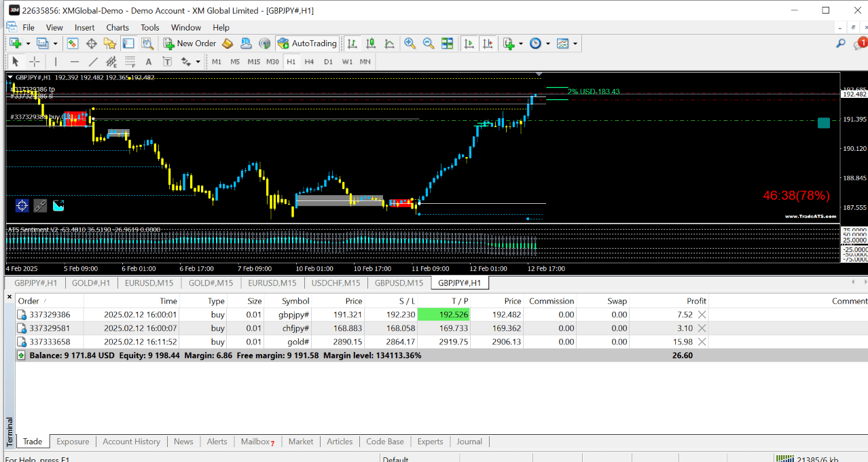Screen dimensions: 868x462
Task: Open the New Order dialog
Action: click(x=189, y=43)
